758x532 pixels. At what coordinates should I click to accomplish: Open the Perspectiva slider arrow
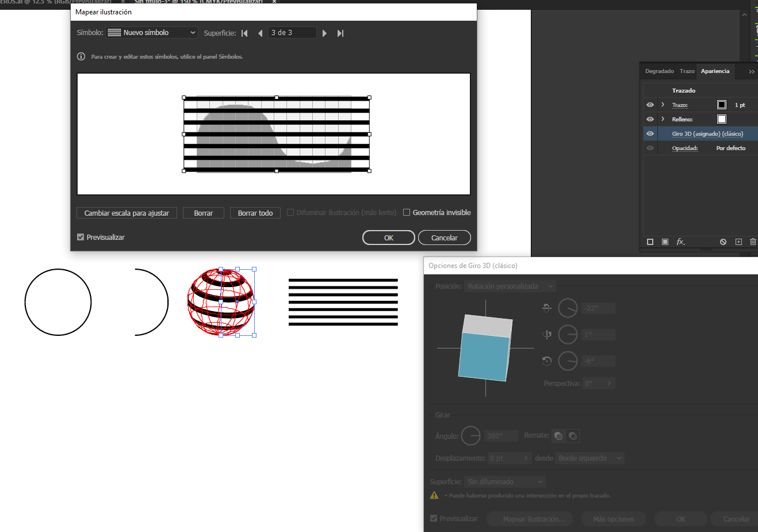tap(610, 383)
